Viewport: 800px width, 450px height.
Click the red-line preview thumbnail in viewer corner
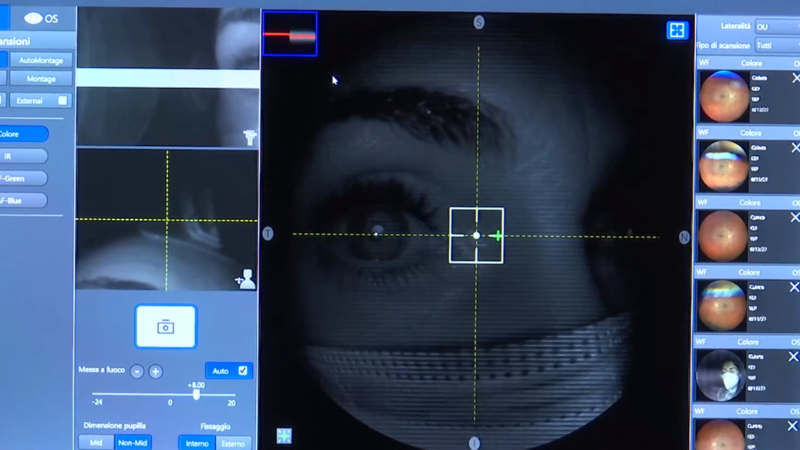pyautogui.click(x=290, y=34)
